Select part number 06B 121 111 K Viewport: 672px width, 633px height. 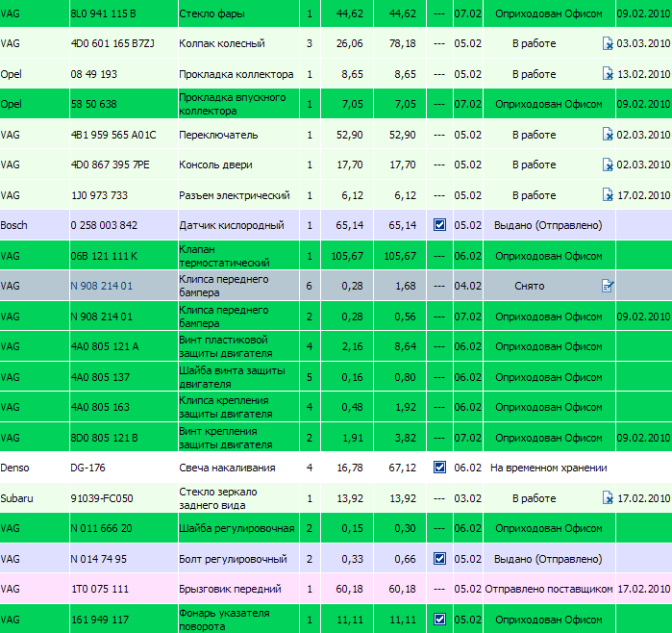[x=104, y=256]
